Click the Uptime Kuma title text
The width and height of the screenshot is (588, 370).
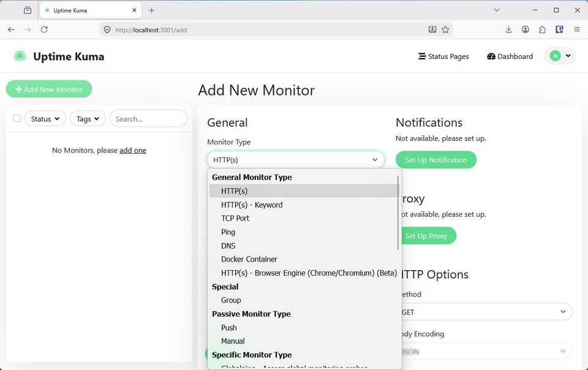69,56
